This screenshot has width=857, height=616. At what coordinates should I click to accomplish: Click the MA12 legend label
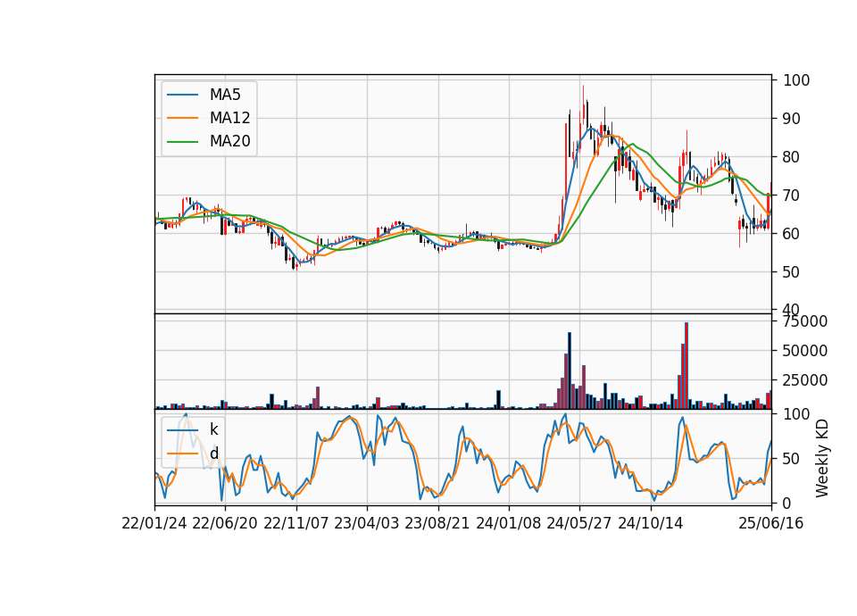(x=229, y=118)
